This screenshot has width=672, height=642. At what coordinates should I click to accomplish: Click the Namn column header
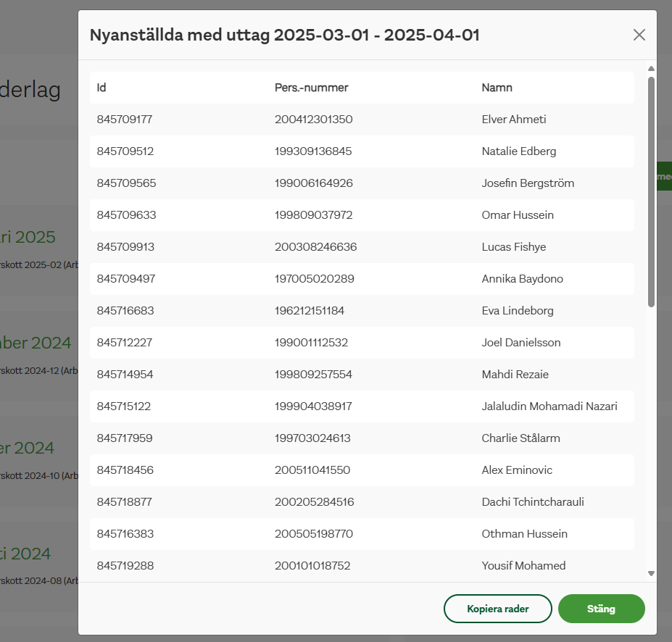point(497,88)
